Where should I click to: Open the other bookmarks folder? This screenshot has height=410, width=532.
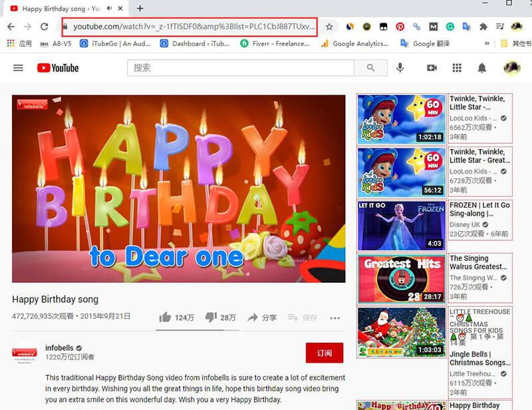516,43
